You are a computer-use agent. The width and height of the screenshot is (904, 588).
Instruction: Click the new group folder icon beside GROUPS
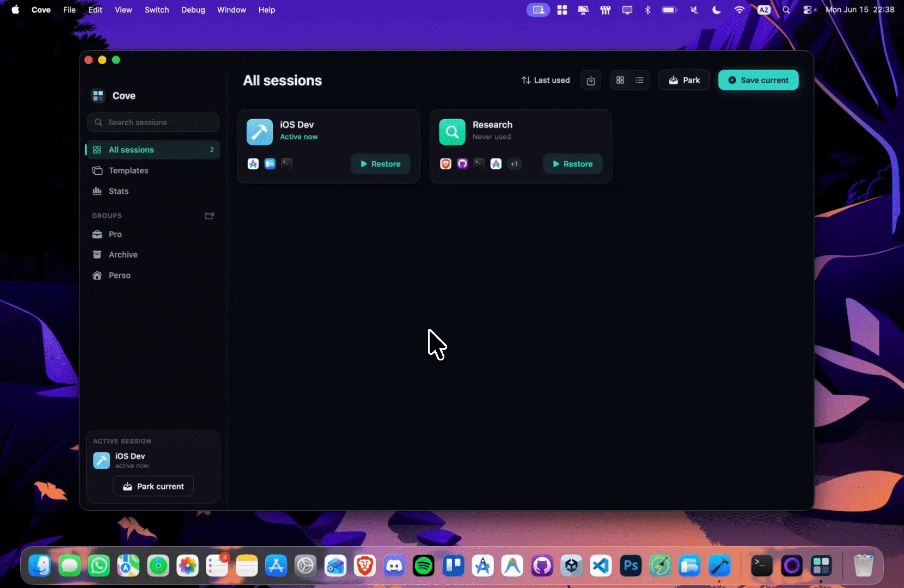[209, 216]
